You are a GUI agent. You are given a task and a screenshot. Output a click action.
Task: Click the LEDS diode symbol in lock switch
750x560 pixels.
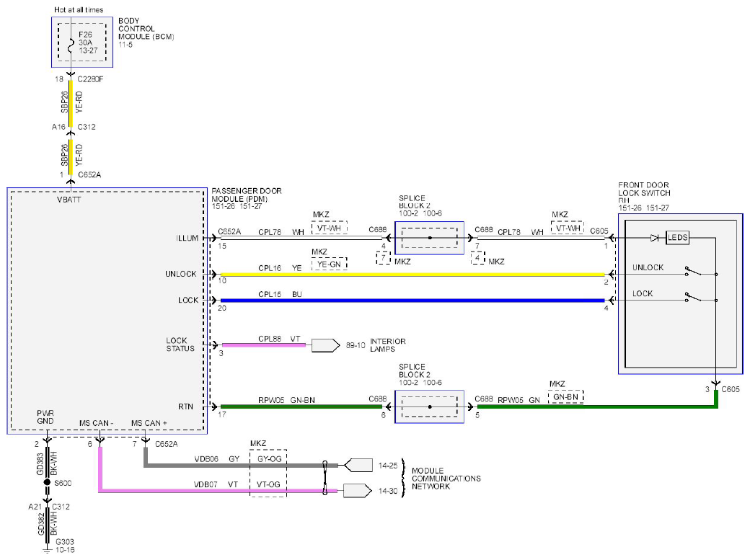click(654, 238)
